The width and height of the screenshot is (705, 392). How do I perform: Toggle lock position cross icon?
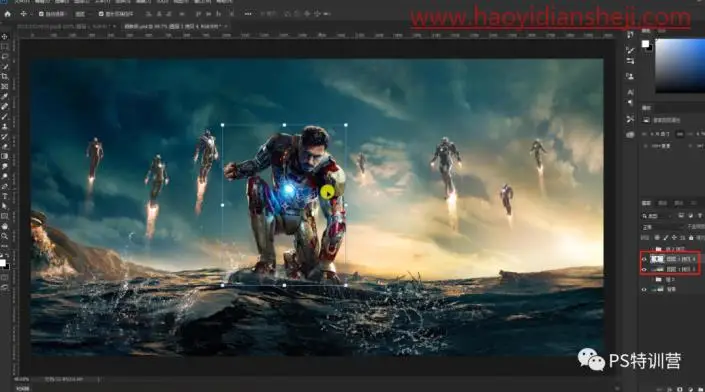(x=674, y=237)
